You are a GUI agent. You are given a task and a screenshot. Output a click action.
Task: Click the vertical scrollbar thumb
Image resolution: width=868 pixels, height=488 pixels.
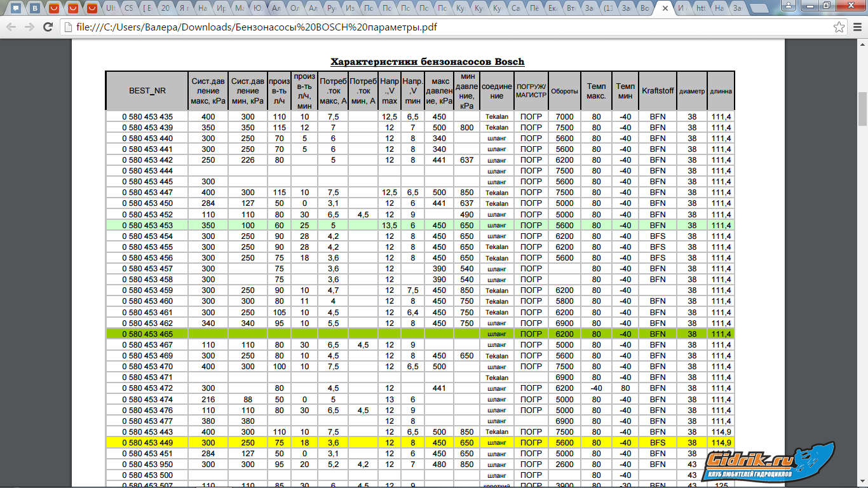[862, 108]
